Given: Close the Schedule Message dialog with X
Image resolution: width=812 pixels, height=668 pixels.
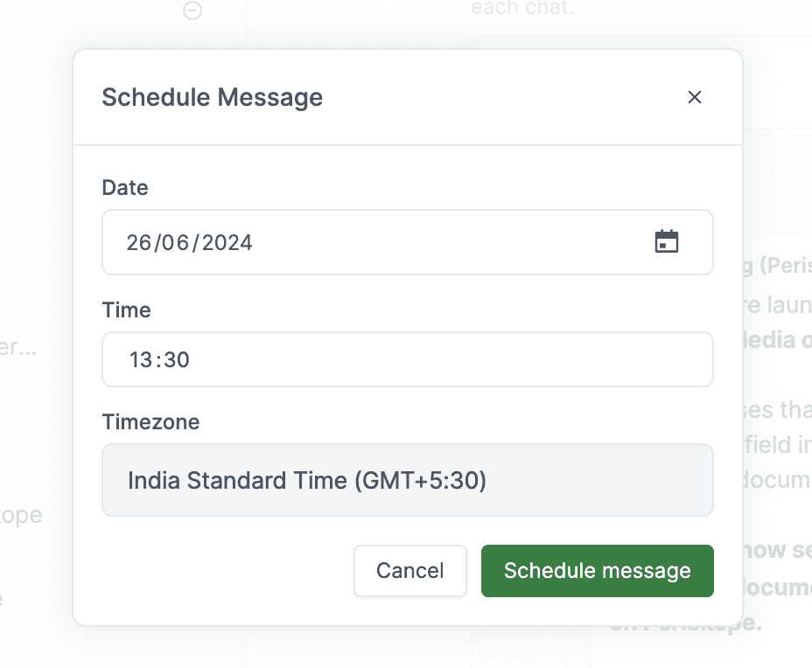Looking at the screenshot, I should (695, 97).
